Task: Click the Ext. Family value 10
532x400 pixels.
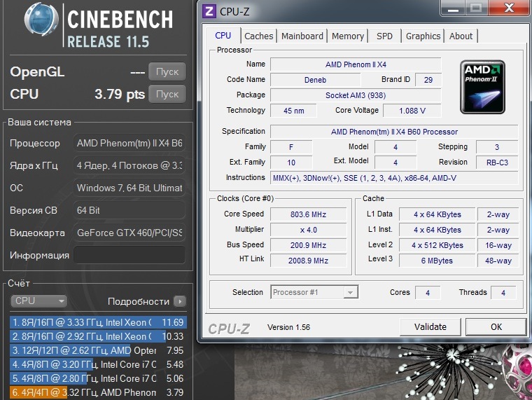Action: point(291,163)
